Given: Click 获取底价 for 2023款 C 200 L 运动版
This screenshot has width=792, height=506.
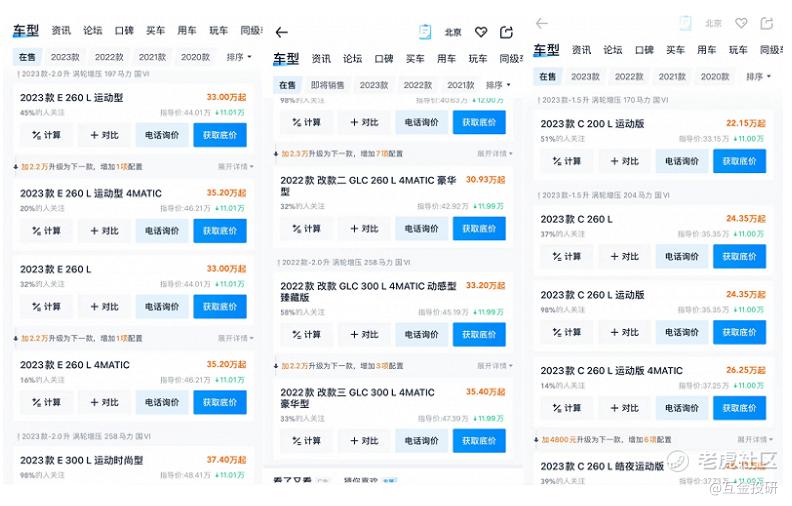Looking at the screenshot, I should pos(739,161).
